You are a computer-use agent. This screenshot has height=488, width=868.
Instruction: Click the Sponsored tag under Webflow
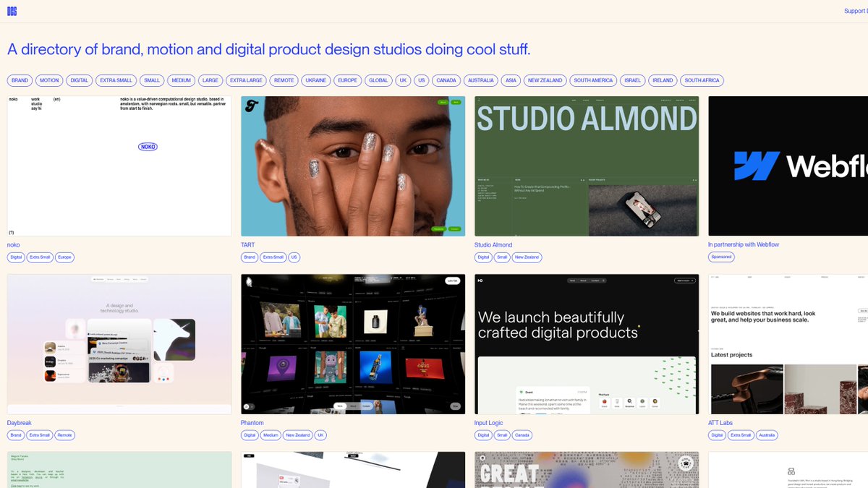(721, 257)
